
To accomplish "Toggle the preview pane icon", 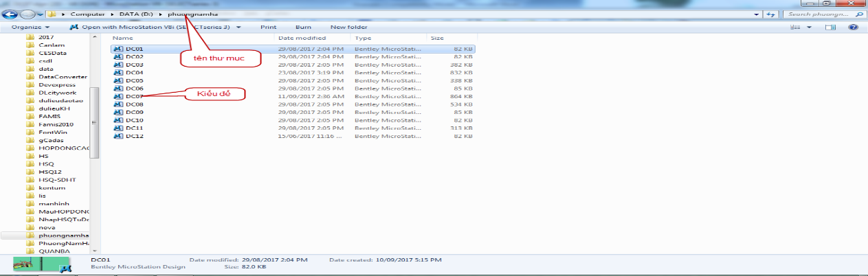I will pos(830,27).
